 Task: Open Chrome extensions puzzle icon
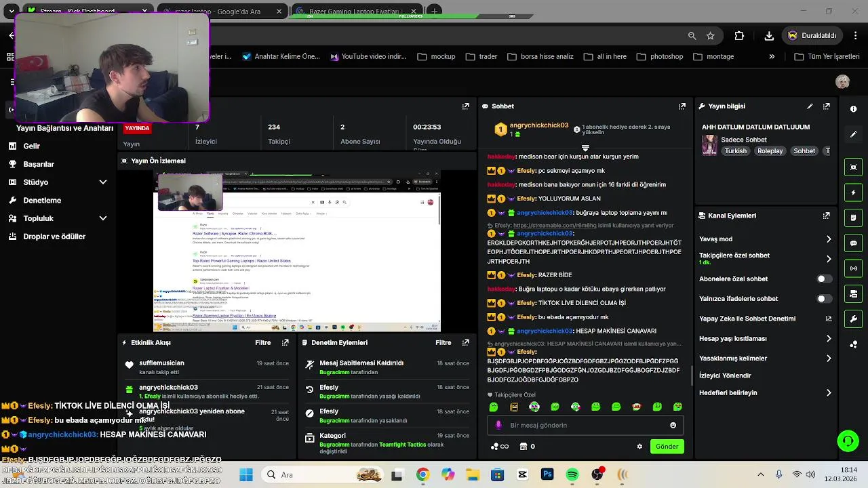(x=740, y=36)
